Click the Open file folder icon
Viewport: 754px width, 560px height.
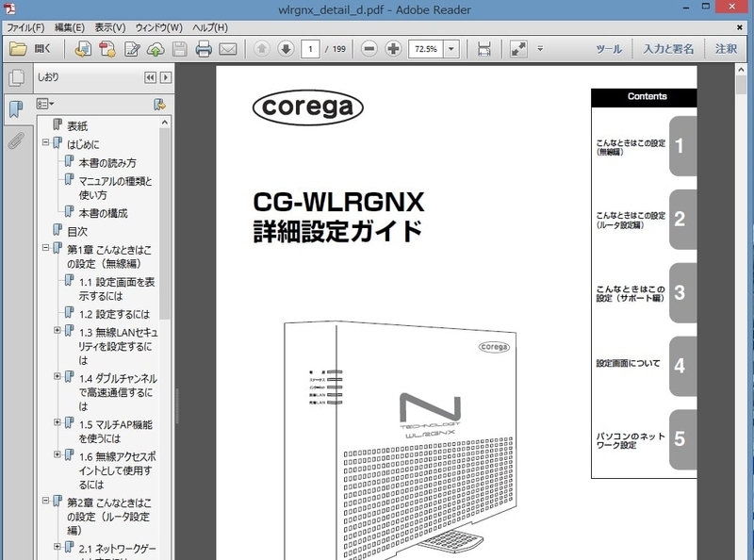pos(18,49)
